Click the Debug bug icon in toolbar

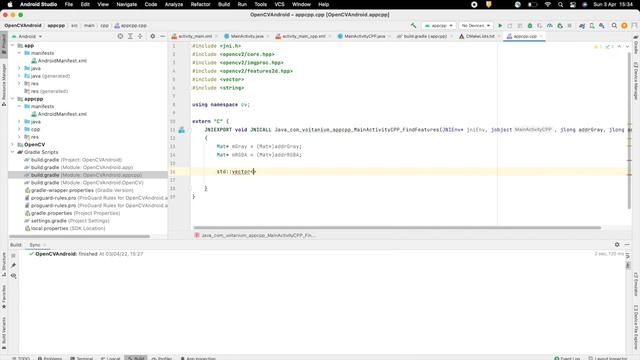[530, 25]
